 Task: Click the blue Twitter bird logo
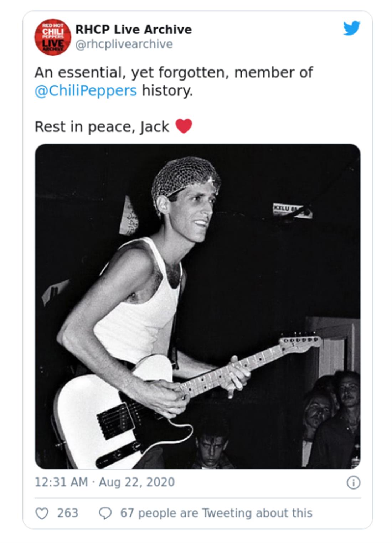(x=351, y=29)
